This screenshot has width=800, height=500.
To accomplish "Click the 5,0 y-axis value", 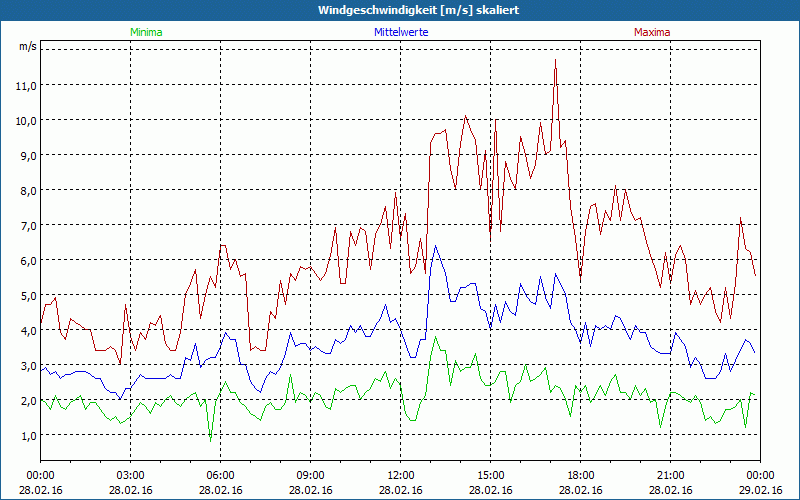I will [28, 296].
